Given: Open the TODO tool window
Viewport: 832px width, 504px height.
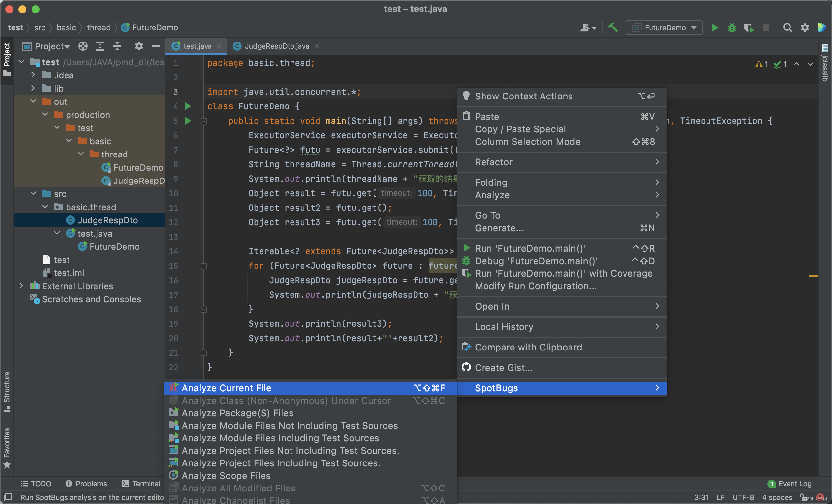Looking at the screenshot, I should click(36, 483).
